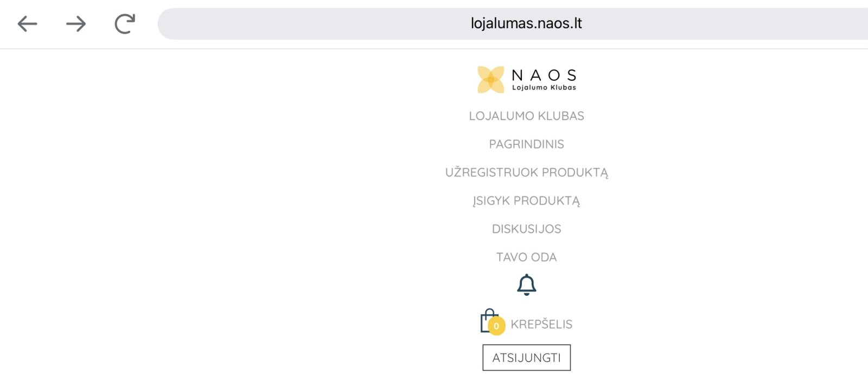This screenshot has height=381, width=868.
Task: Select the lojalumas.naos.lt URL text
Action: [x=526, y=23]
